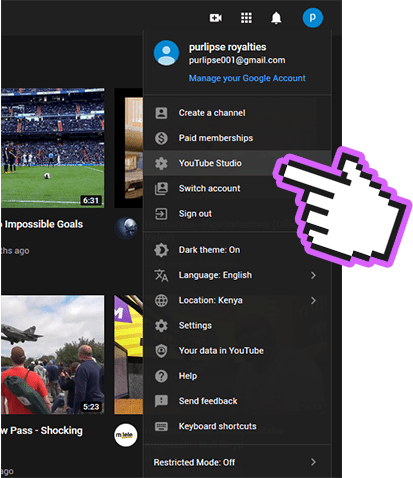Click the Settings gear icon

tap(161, 326)
